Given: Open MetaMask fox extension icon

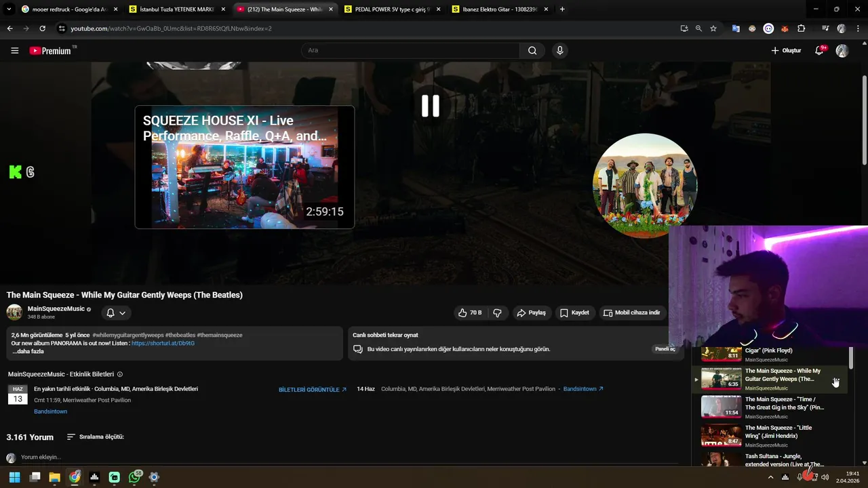Looking at the screenshot, I should click(x=785, y=28).
